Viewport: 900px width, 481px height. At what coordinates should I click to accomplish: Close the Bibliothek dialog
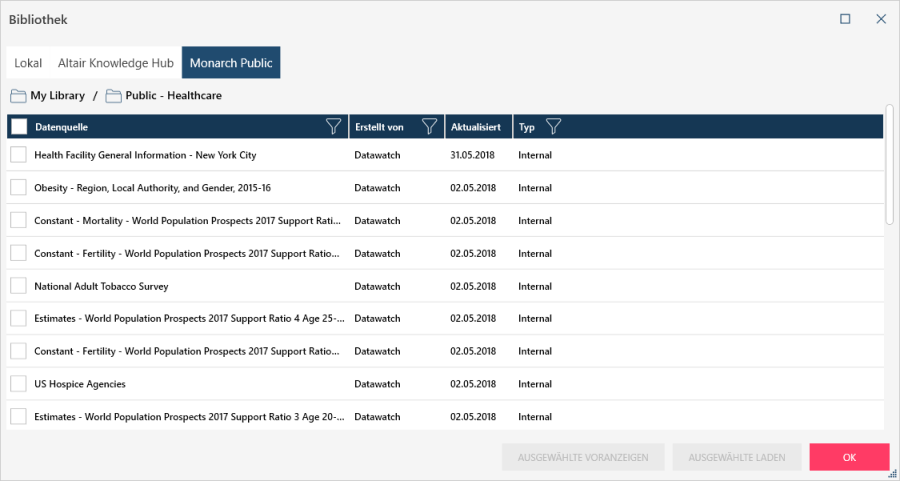(x=881, y=19)
